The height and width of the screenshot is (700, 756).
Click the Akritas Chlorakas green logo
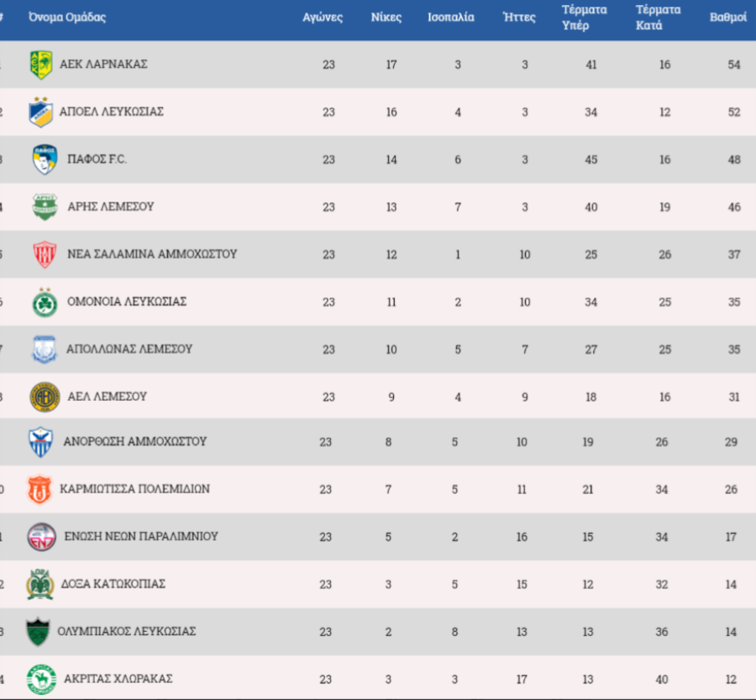(x=39, y=679)
